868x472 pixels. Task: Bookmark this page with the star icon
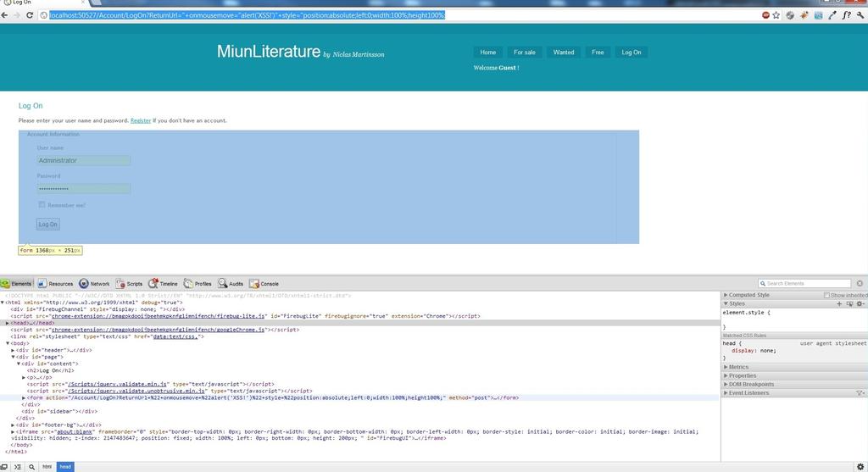point(776,15)
